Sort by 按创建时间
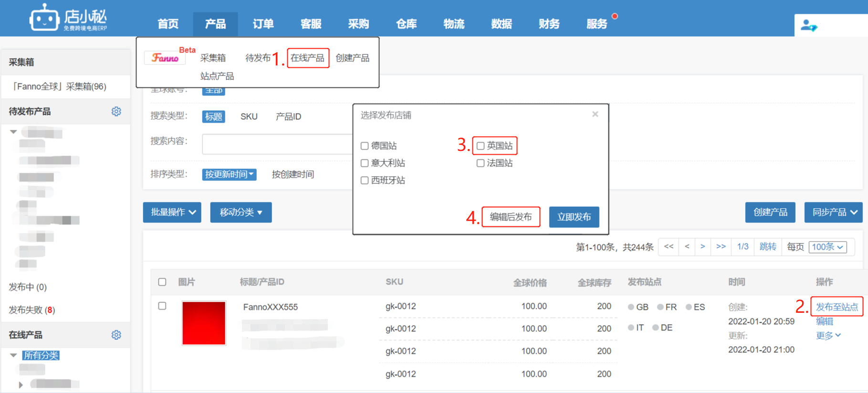Screen dimensions: 868x393 tap(293, 174)
